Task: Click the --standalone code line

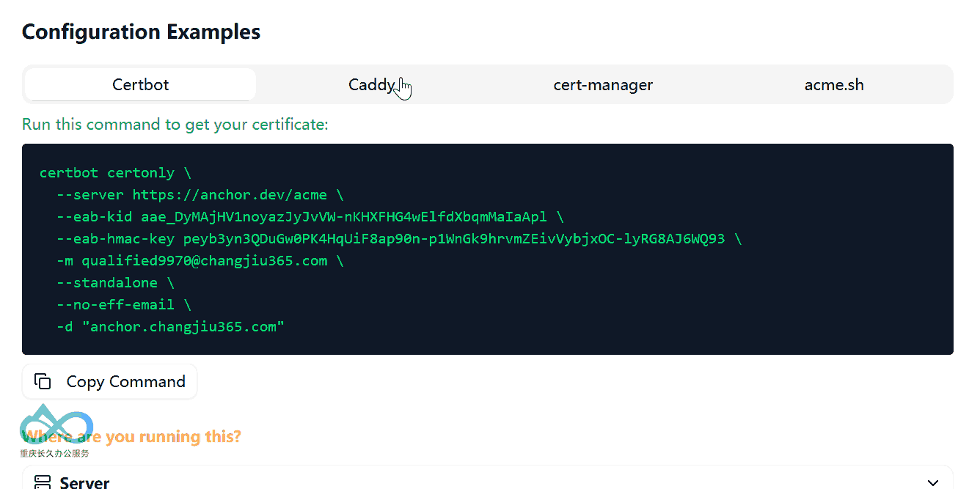Action: point(115,283)
